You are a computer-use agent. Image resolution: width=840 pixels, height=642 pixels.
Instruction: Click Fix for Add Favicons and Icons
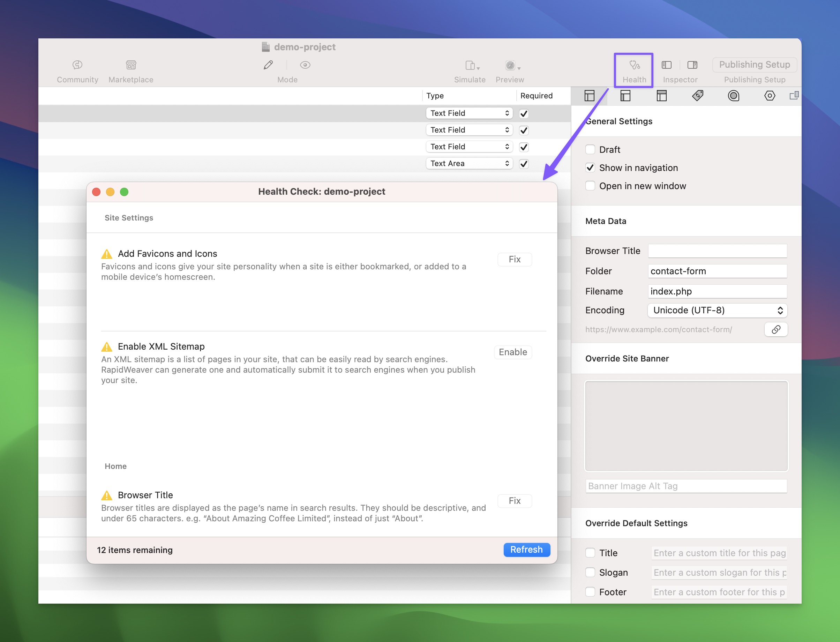pos(514,260)
